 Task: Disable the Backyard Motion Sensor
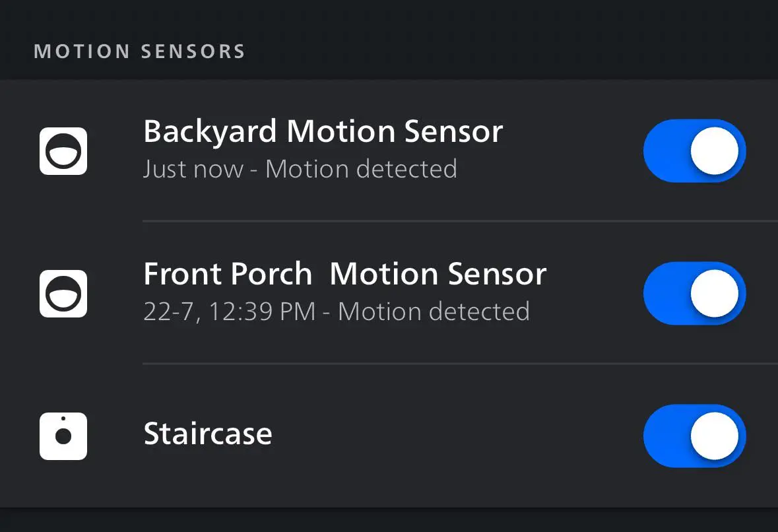point(694,150)
